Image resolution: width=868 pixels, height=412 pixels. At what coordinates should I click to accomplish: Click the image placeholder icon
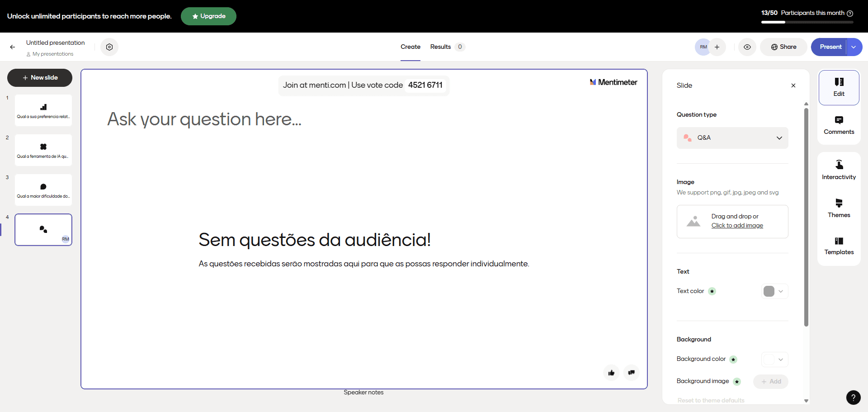point(693,221)
